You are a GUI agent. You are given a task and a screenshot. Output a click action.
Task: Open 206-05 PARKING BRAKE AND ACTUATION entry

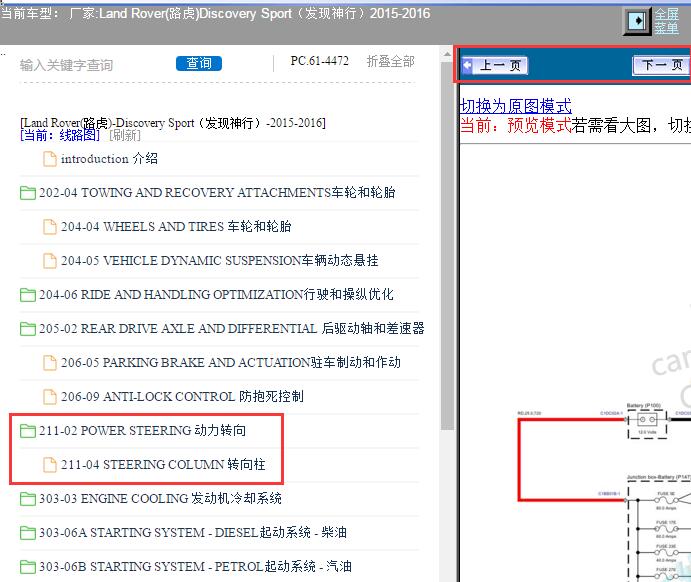tap(231, 363)
